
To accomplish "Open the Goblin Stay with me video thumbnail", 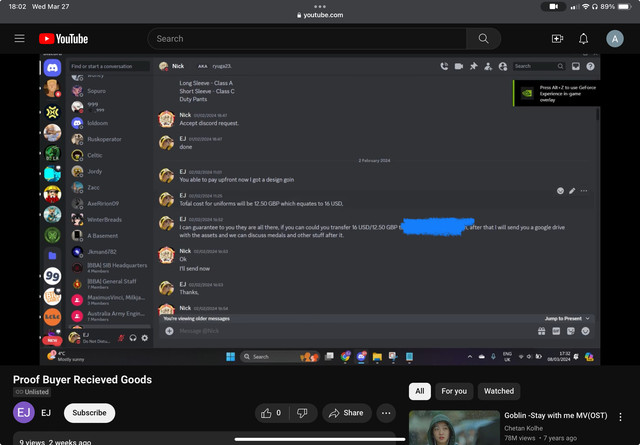I will 454,427.
